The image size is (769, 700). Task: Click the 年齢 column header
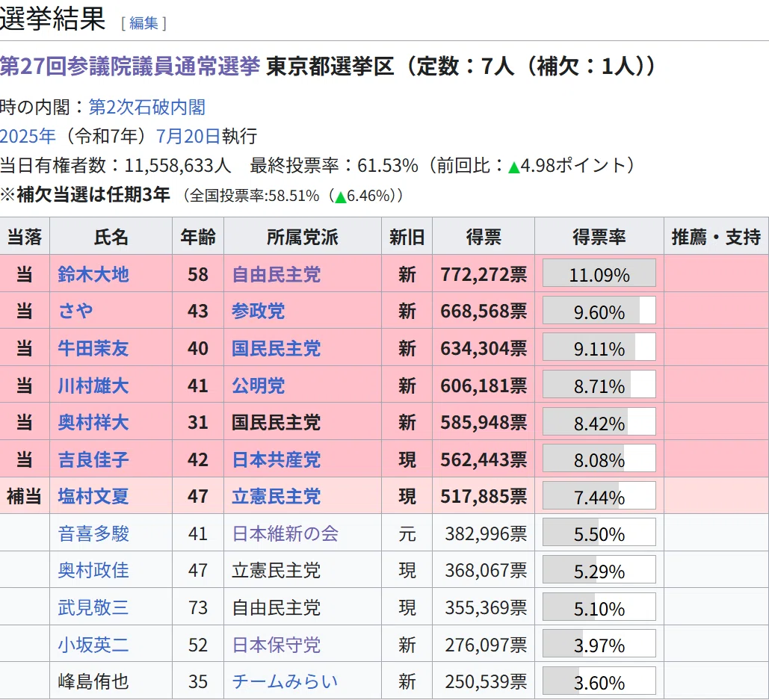(198, 237)
